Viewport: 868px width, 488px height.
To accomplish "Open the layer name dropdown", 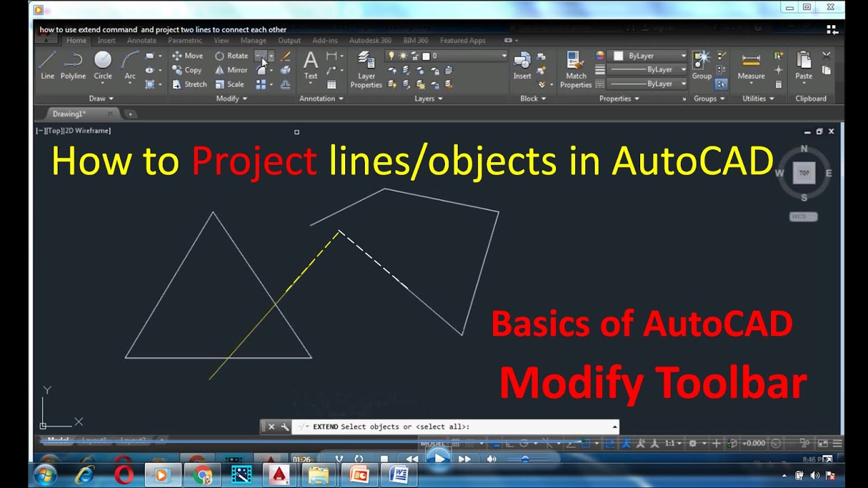I will click(x=503, y=56).
